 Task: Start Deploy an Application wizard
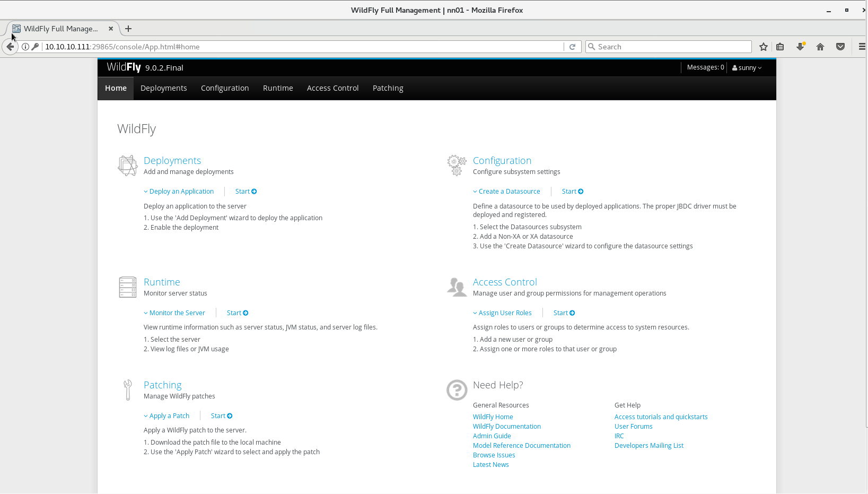[x=246, y=192]
